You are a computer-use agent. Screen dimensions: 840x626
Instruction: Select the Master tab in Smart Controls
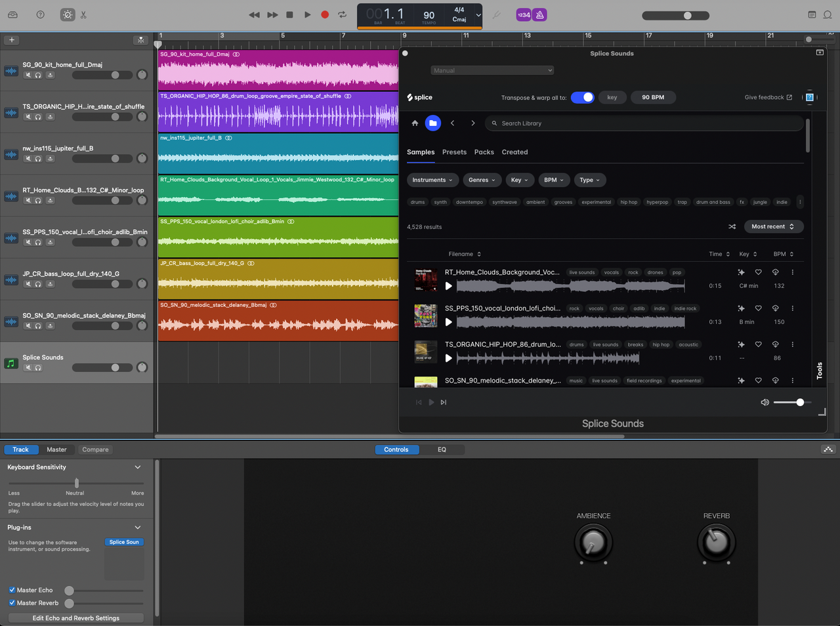point(56,449)
